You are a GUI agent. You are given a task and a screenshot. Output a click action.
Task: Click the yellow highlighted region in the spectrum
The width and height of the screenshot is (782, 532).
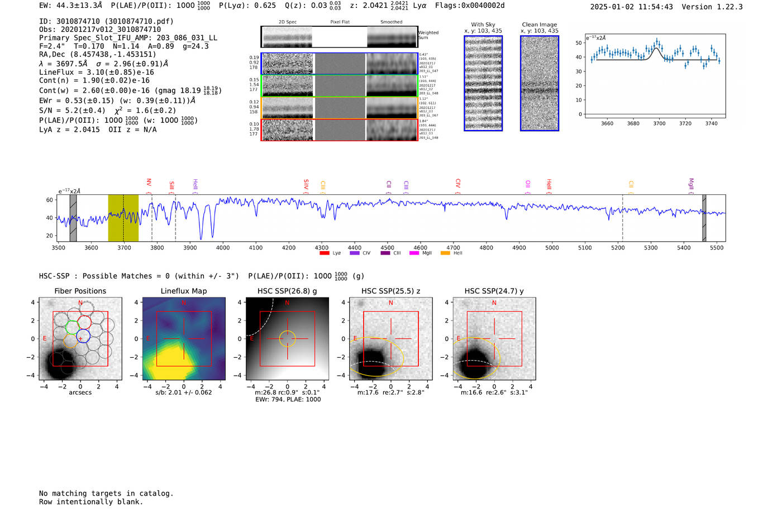pos(123,218)
